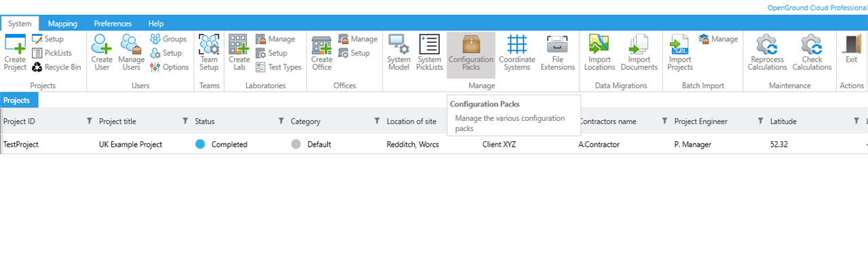Open filter for Project Engineer column
Image resolution: width=868 pixels, height=271 pixels.
760,121
